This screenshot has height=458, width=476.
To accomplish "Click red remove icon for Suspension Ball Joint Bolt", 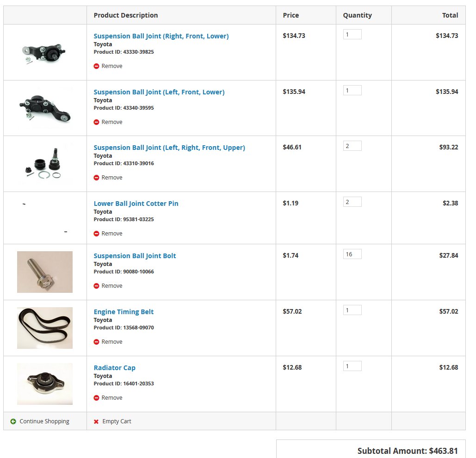I will pyautogui.click(x=96, y=286).
